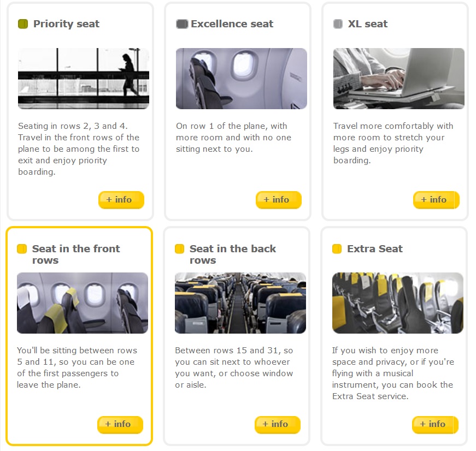476x451 pixels.
Task: Click yellow marker for Seat in front rows
Action: (22, 249)
